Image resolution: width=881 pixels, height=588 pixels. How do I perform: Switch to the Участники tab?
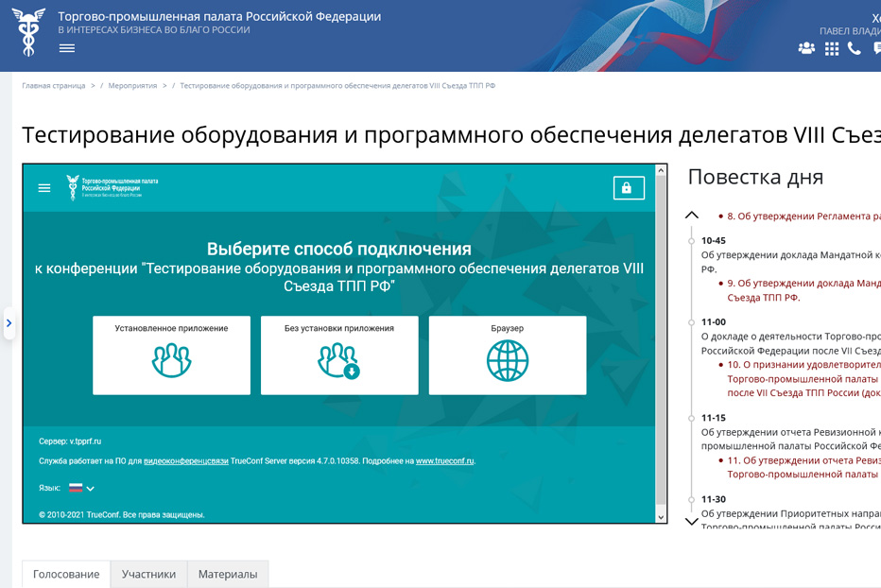(x=148, y=574)
